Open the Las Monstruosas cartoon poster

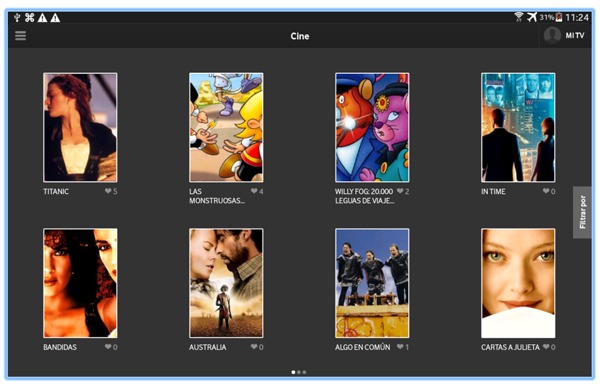click(x=226, y=127)
